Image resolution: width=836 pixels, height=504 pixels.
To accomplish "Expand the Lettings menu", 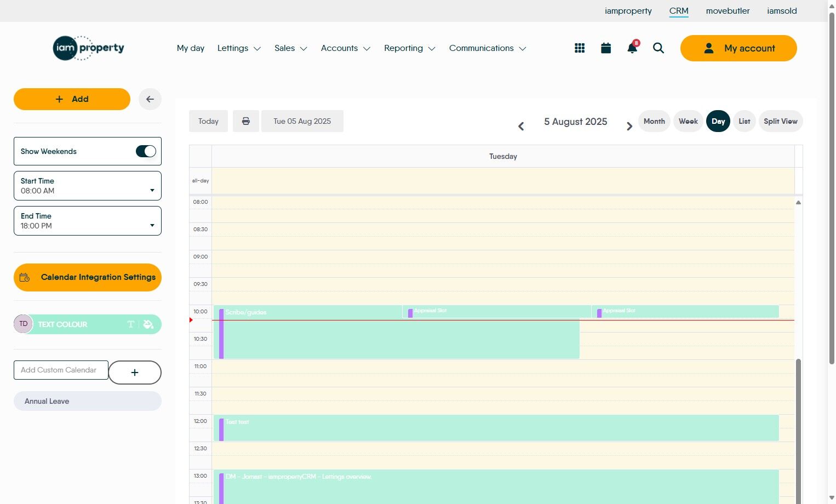I will click(x=239, y=48).
